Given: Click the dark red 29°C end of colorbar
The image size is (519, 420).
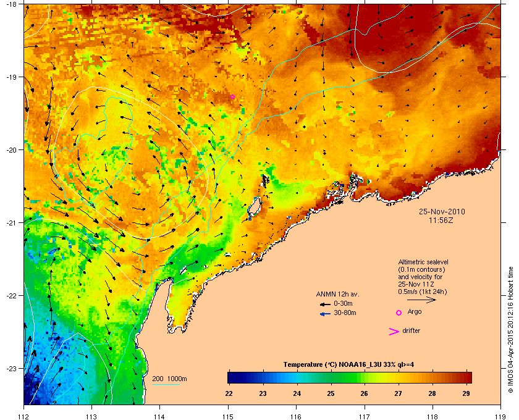Looking at the screenshot, I should pos(468,377).
